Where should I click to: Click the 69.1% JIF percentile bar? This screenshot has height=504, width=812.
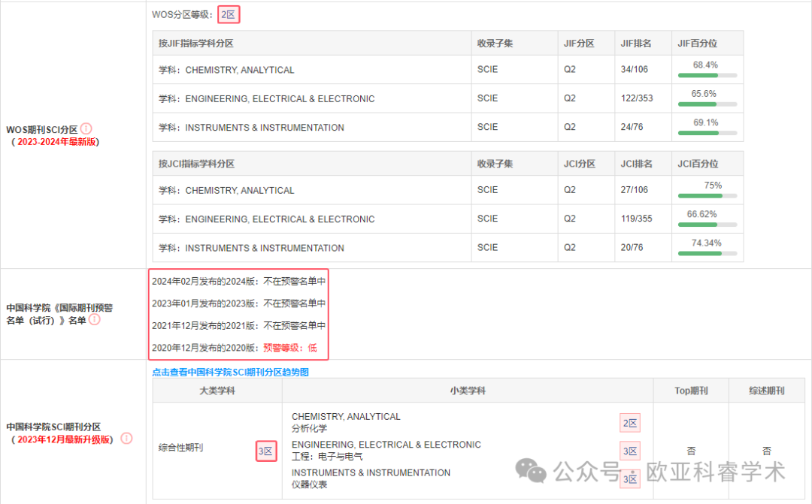pos(707,133)
